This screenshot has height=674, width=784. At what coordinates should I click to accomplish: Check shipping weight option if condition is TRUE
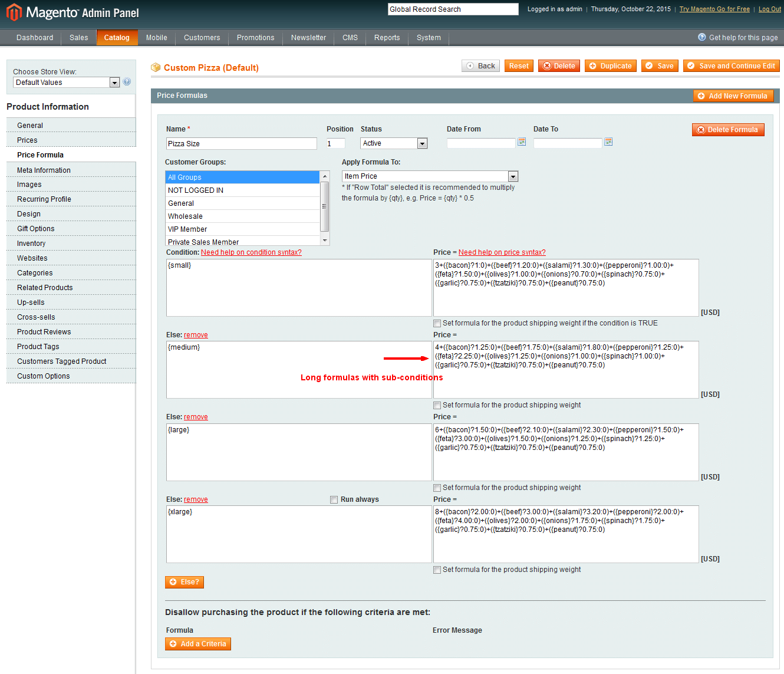[437, 323]
